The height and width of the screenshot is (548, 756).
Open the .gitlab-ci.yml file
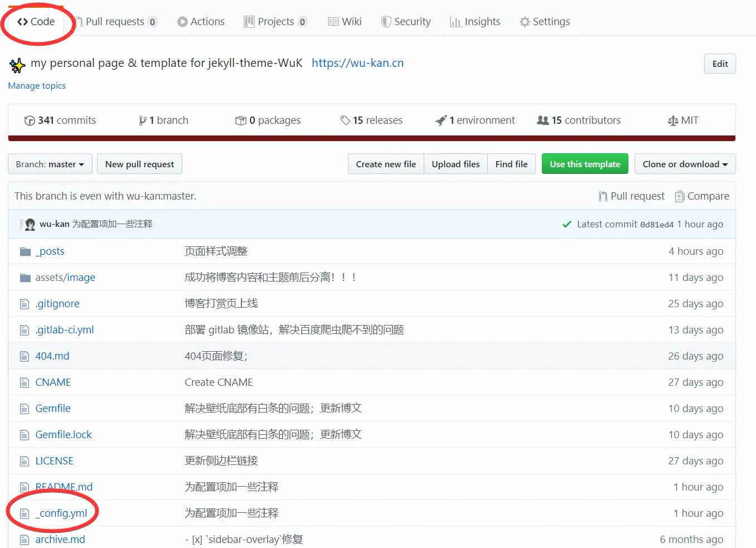tap(65, 330)
